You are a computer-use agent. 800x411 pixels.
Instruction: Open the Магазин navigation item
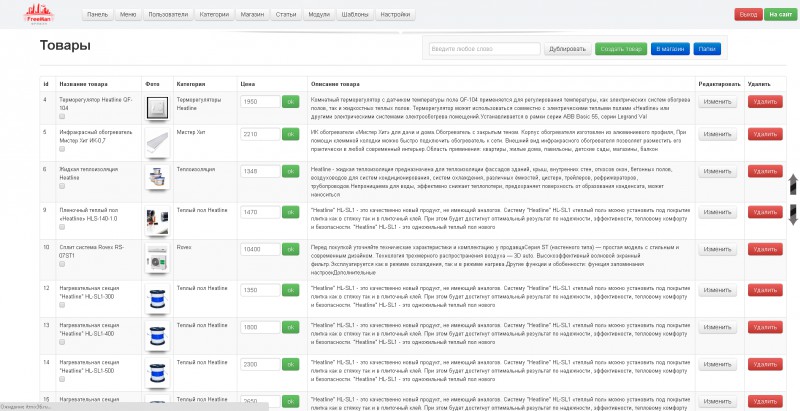pos(253,15)
